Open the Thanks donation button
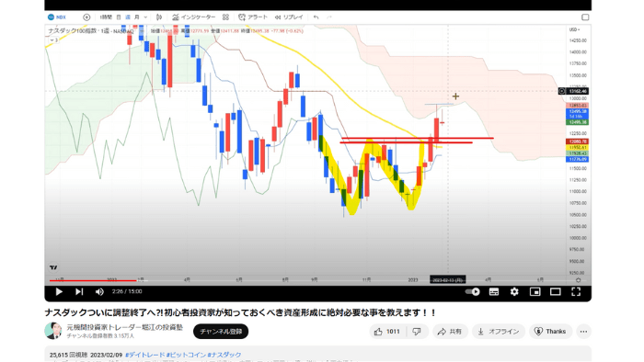644x362 pixels. pos(550,332)
